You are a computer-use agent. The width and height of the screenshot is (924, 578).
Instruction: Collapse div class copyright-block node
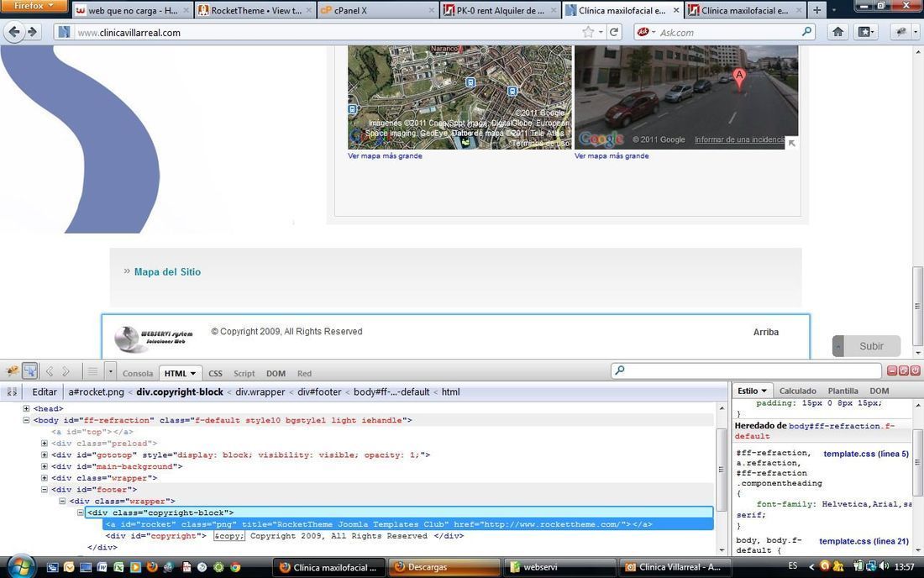tap(80, 512)
